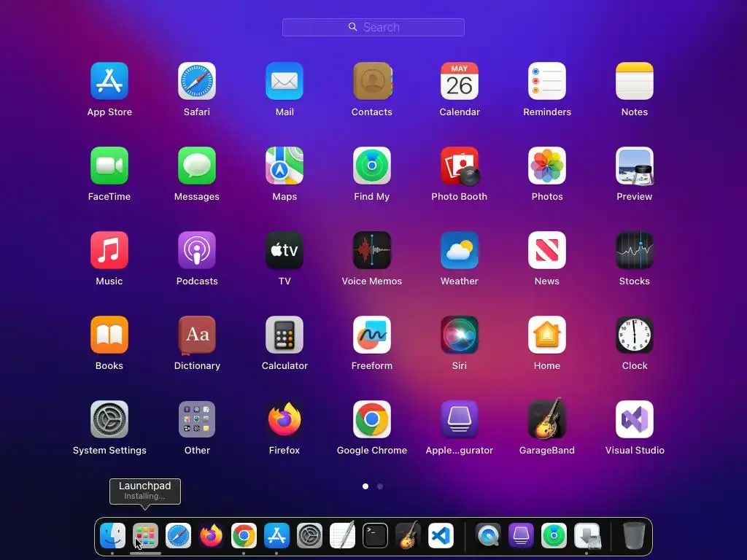Open the Contacts app
The width and height of the screenshot is (747, 560).
(x=372, y=81)
